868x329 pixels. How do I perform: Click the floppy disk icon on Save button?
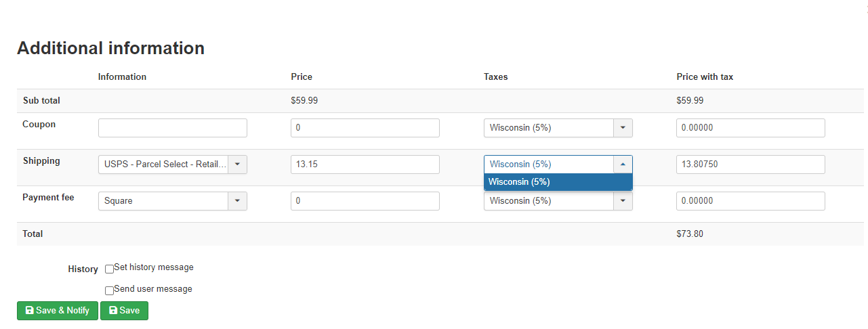(x=112, y=311)
